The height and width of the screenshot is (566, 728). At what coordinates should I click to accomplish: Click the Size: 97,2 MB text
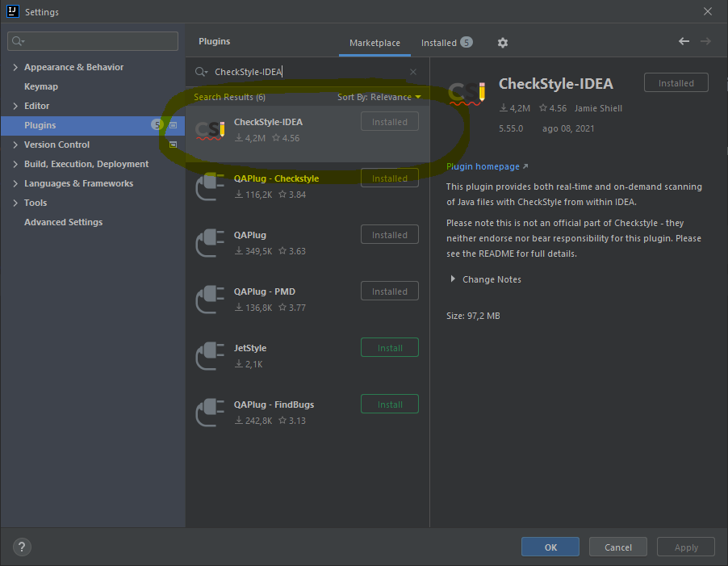tap(473, 316)
